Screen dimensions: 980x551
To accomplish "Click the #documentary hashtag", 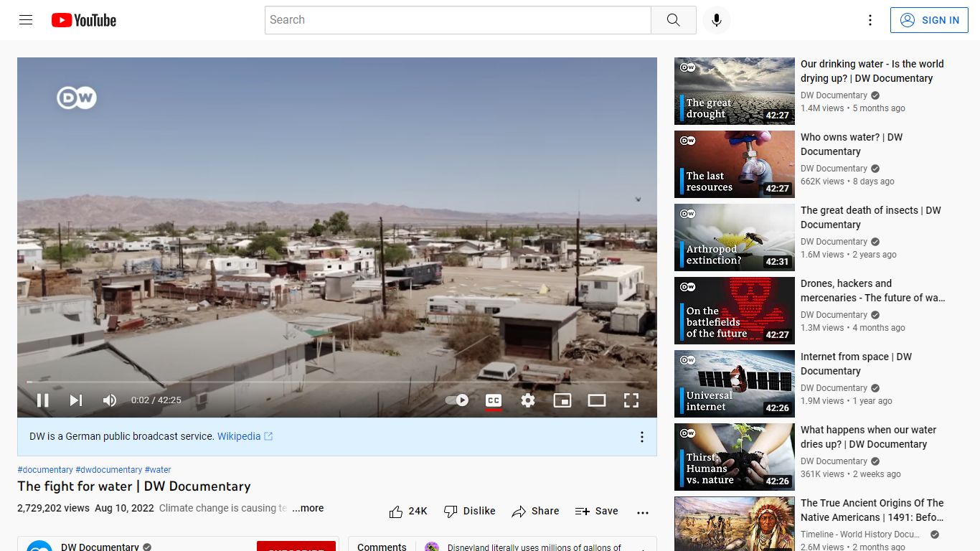I will coord(45,470).
